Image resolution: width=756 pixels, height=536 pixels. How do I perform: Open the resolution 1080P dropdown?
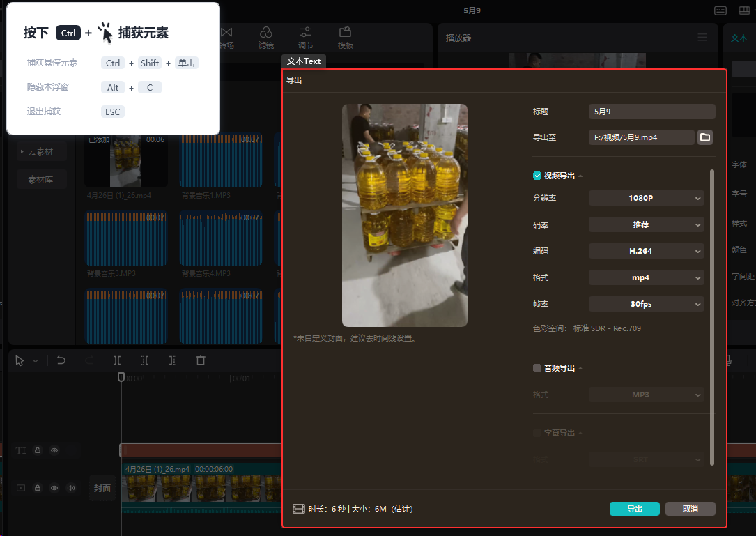click(x=646, y=199)
